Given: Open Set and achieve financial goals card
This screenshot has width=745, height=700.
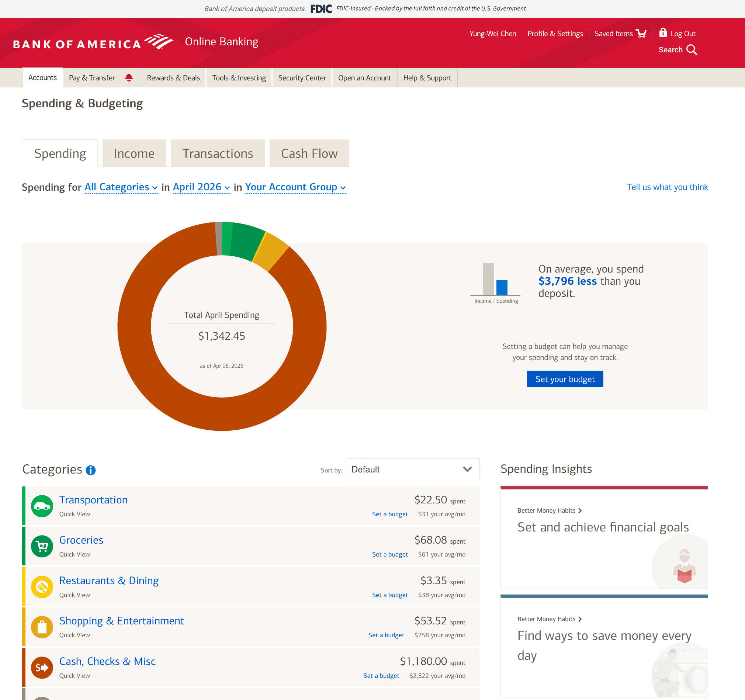Looking at the screenshot, I should click(x=603, y=527).
